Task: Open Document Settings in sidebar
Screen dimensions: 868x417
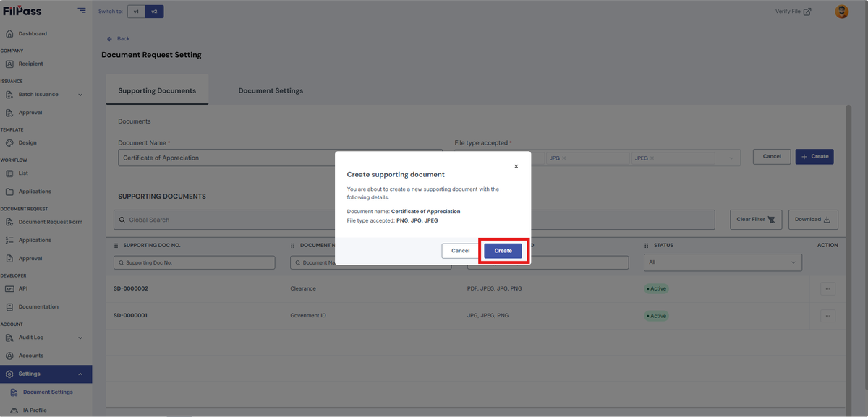Action: [48, 392]
